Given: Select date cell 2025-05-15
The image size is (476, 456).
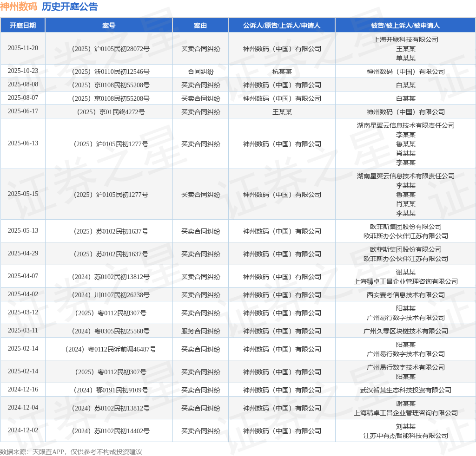Looking at the screenshot, I should pyautogui.click(x=23, y=194).
